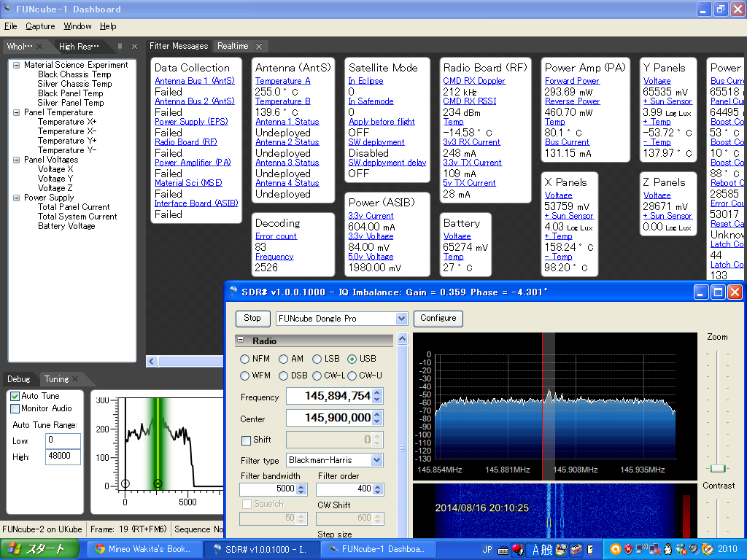747x560 pixels.
Task: Open the File menu
Action: (10, 26)
